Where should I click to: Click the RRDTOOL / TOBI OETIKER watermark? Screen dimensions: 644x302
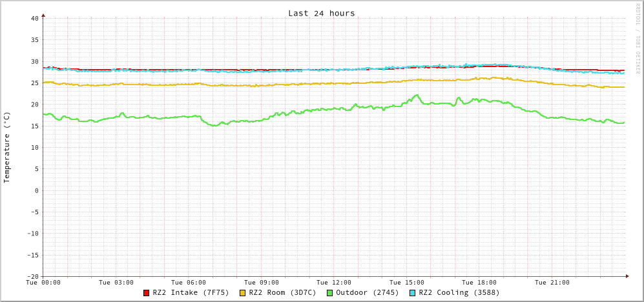(638, 38)
